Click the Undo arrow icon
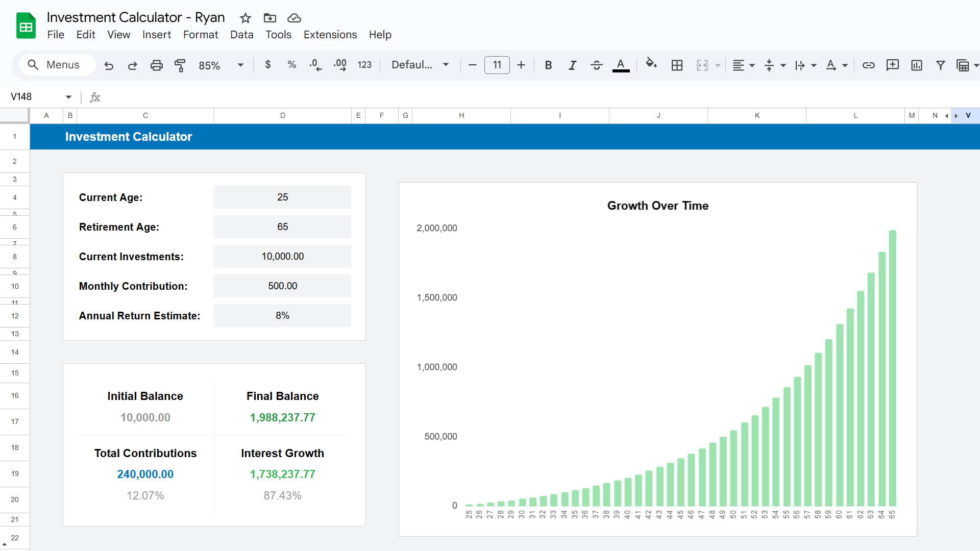 pyautogui.click(x=109, y=65)
